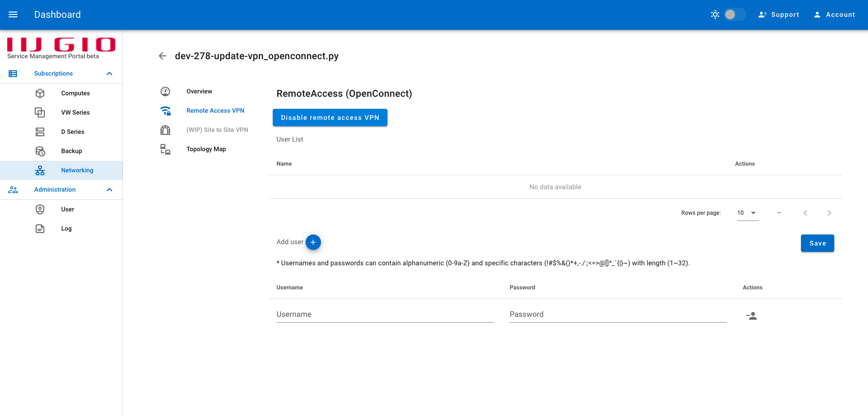Collapse the Administration section chevron
Viewport: 868px width, 416px height.
tap(109, 189)
